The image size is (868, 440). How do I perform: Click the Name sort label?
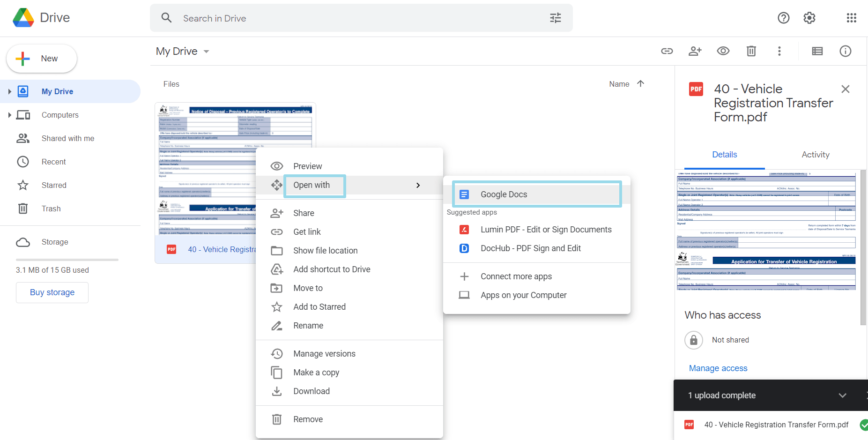pos(619,84)
